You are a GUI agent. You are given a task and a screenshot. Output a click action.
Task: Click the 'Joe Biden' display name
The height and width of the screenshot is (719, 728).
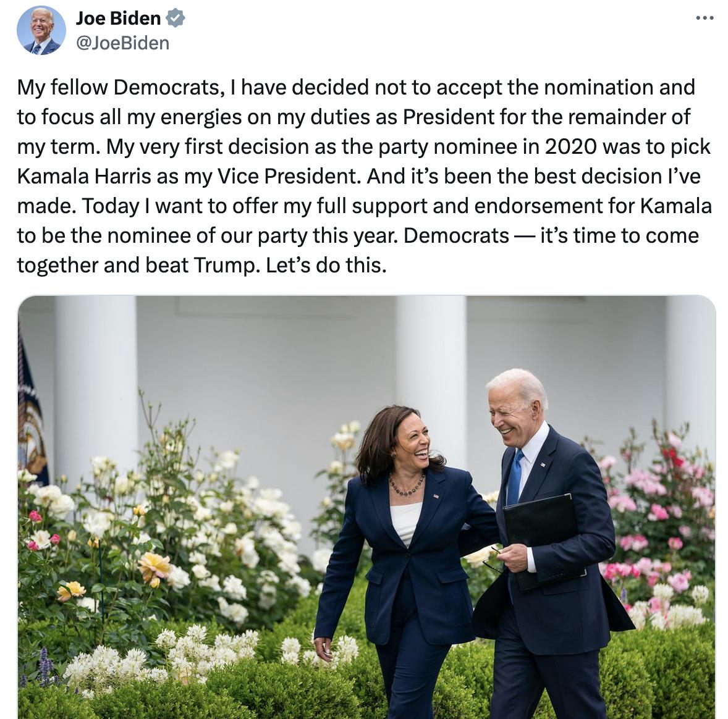pos(117,18)
